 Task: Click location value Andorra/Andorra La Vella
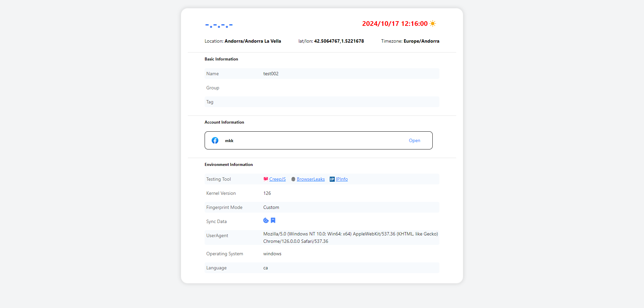click(253, 41)
